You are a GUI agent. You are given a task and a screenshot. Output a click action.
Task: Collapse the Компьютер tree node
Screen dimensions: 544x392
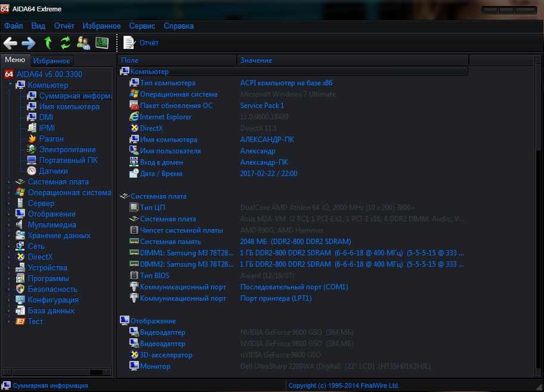(x=10, y=84)
